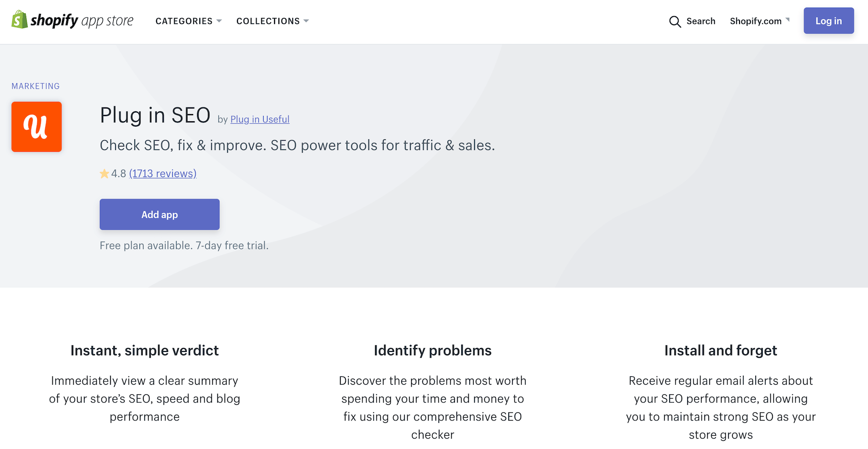Image resolution: width=868 pixels, height=449 pixels.
Task: Open the 1713 reviews link
Action: tap(163, 173)
